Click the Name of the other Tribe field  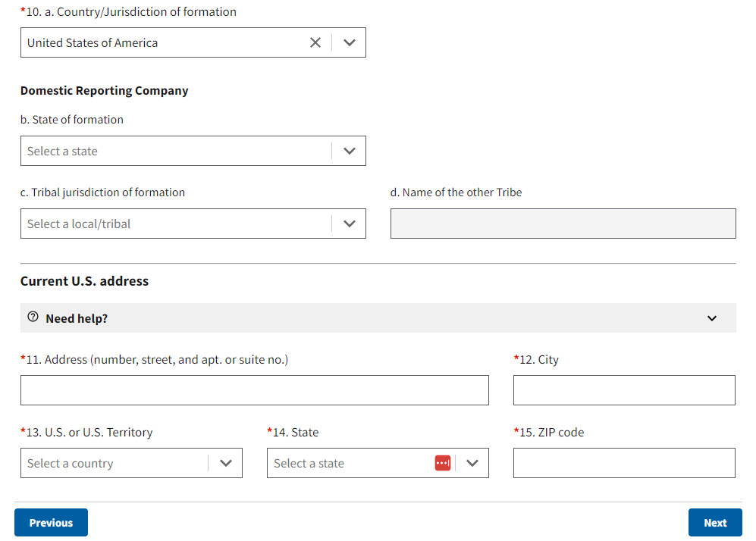(x=563, y=224)
